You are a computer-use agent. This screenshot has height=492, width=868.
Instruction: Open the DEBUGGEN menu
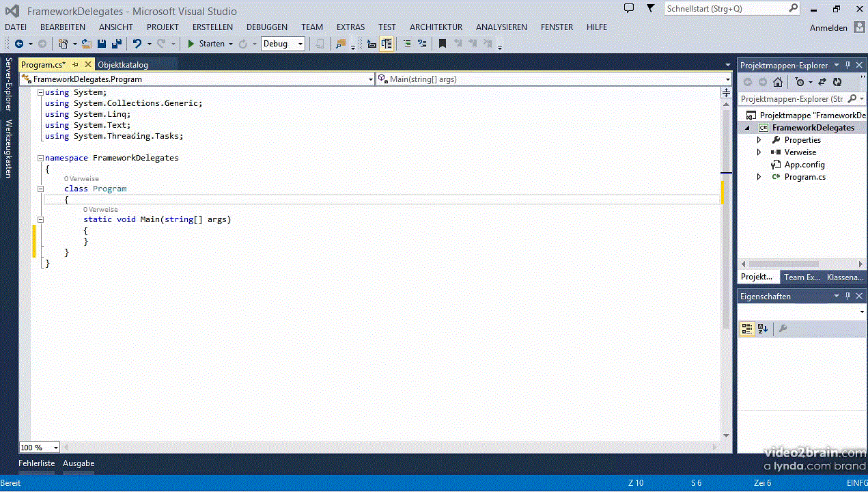pos(267,27)
